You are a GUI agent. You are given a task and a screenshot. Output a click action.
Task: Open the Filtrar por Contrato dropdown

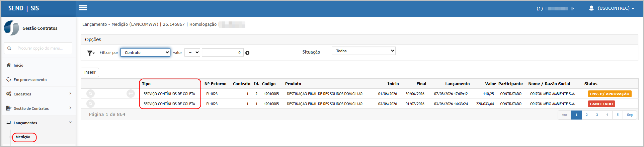(145, 53)
